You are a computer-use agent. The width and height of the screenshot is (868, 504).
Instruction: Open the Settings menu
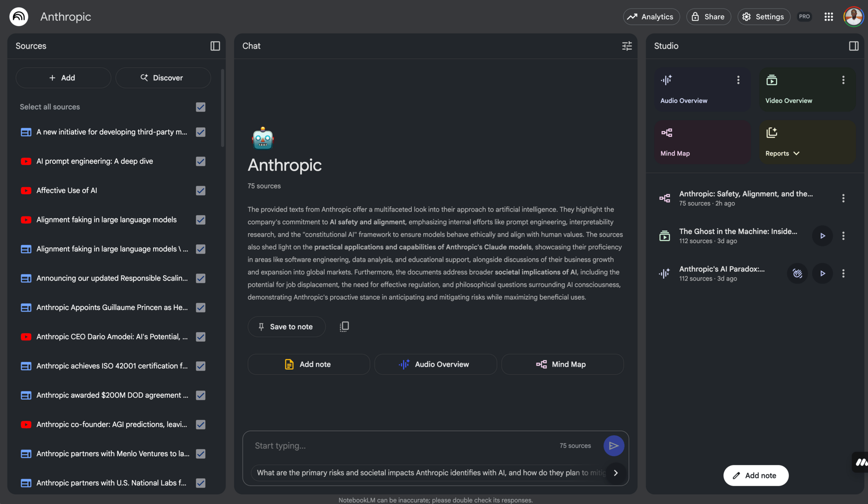[x=763, y=17]
